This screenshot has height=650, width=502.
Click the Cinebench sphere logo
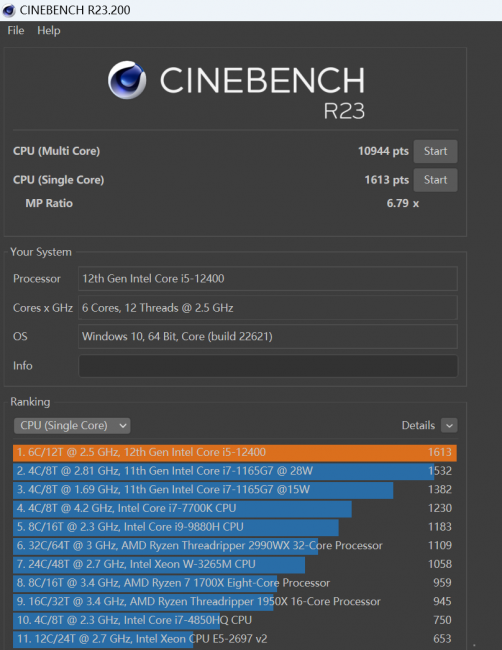[127, 80]
